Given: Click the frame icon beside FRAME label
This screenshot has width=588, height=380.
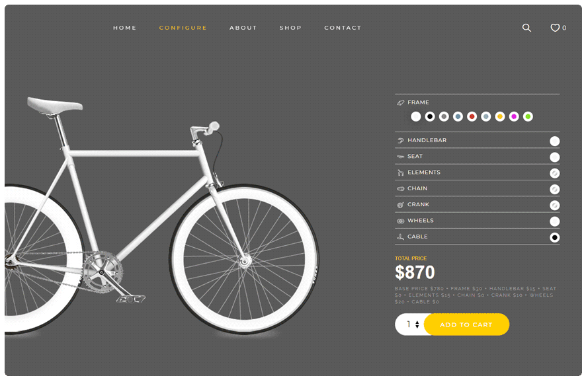Looking at the screenshot, I should (x=401, y=102).
